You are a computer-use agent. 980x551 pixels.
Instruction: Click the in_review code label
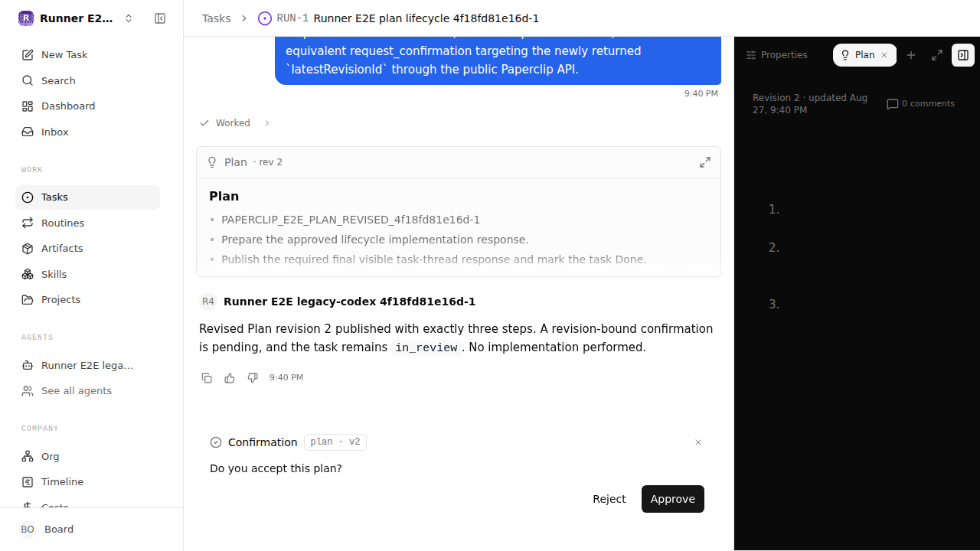426,347
